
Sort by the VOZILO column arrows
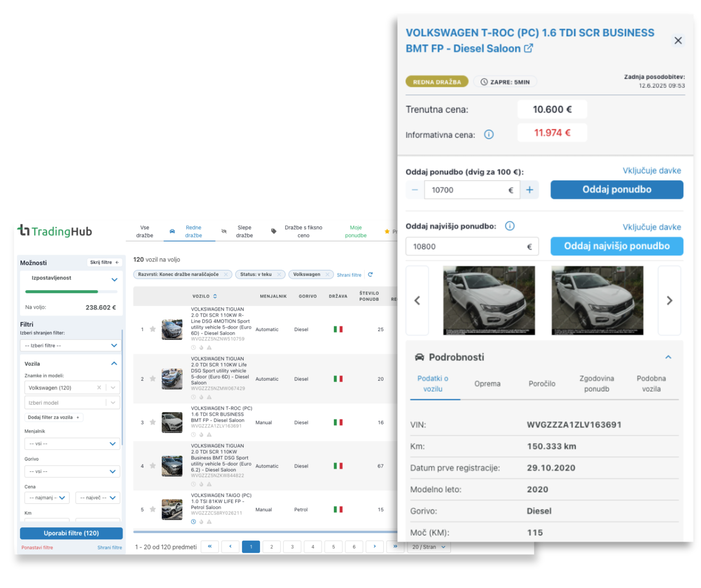click(x=215, y=296)
